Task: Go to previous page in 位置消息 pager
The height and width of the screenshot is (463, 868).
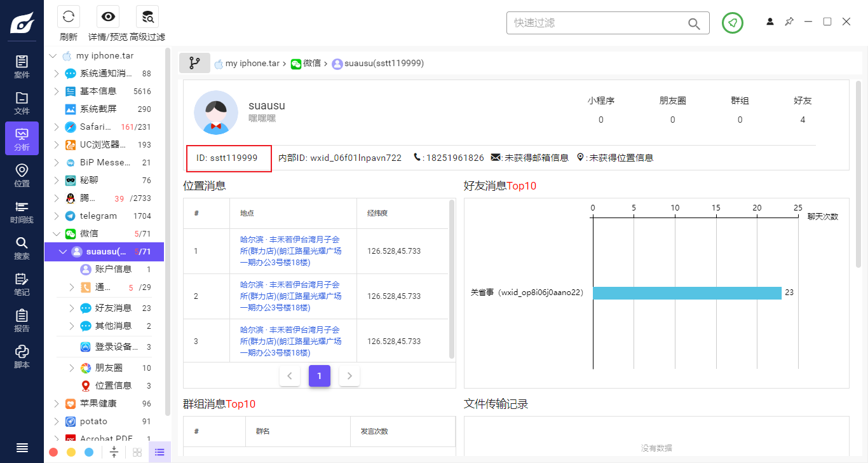Action: (x=290, y=376)
